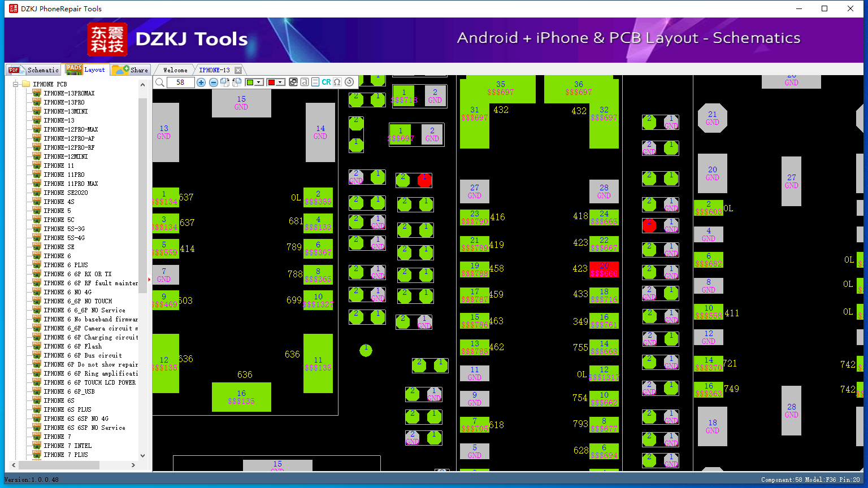Image resolution: width=868 pixels, height=488 pixels.
Task: Click the zoom value field showing 58
Action: (x=180, y=82)
